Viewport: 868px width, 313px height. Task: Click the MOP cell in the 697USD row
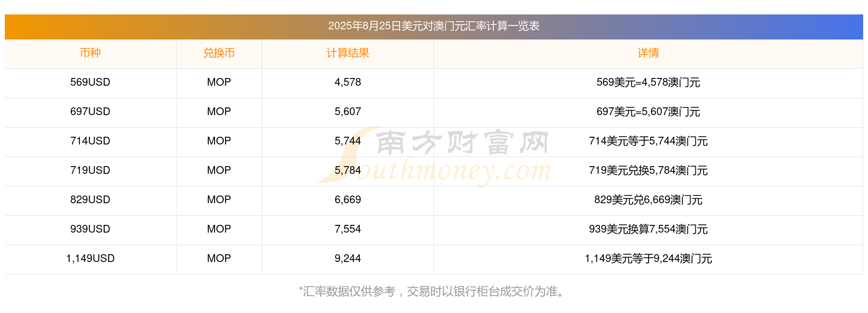click(219, 112)
